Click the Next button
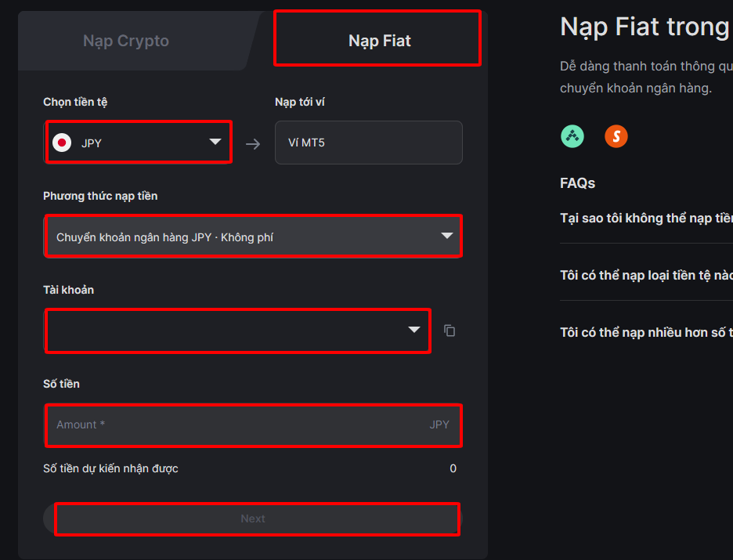The width and height of the screenshot is (733, 560). tap(253, 518)
